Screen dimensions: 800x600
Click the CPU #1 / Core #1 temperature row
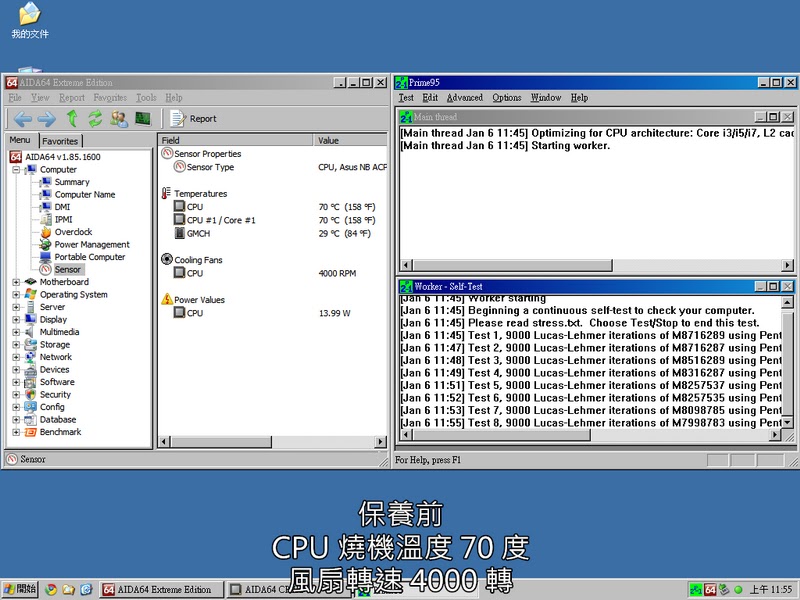[273, 220]
